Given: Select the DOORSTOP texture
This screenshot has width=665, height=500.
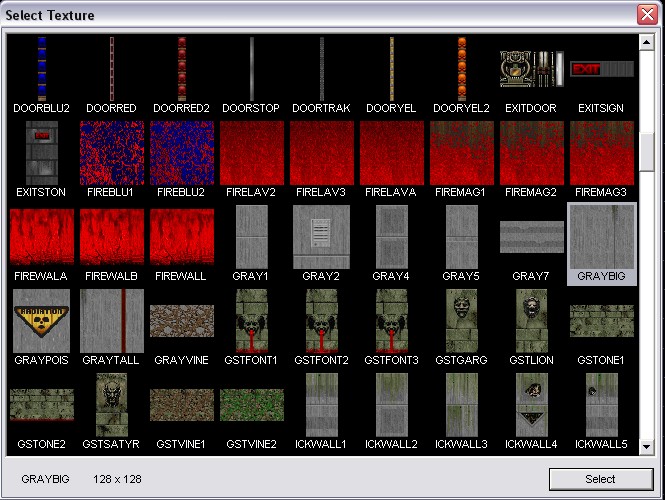Looking at the screenshot, I should tap(251, 69).
